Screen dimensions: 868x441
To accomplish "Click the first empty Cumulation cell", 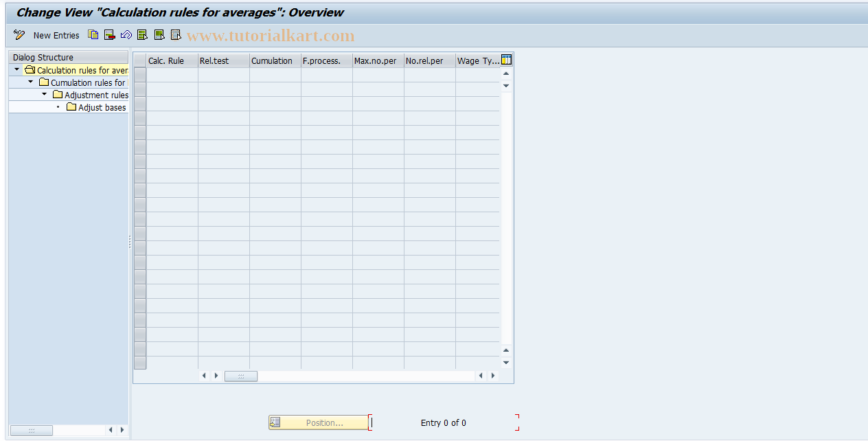I will click(x=275, y=74).
